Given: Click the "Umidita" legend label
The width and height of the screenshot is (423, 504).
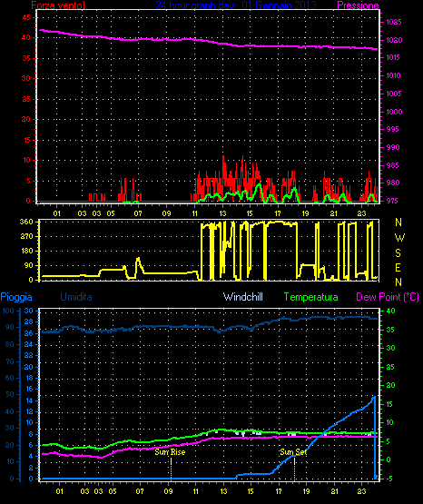Looking at the screenshot, I should pos(76,297).
